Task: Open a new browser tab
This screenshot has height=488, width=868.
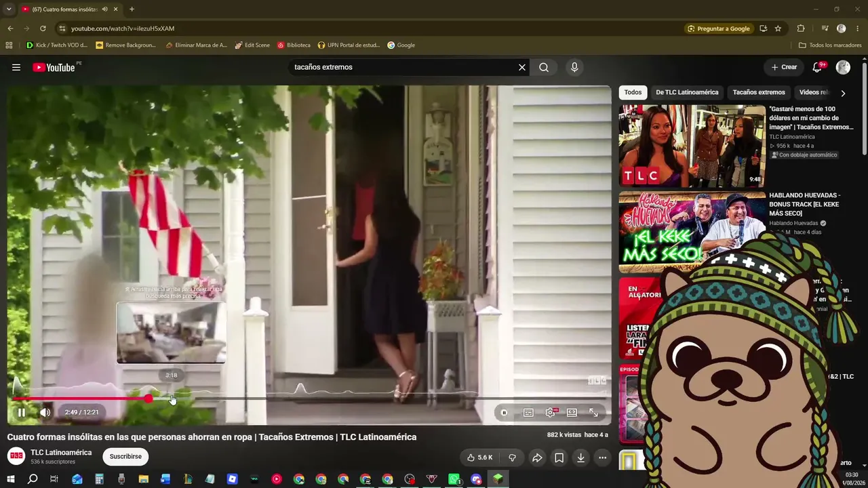Action: (132, 9)
